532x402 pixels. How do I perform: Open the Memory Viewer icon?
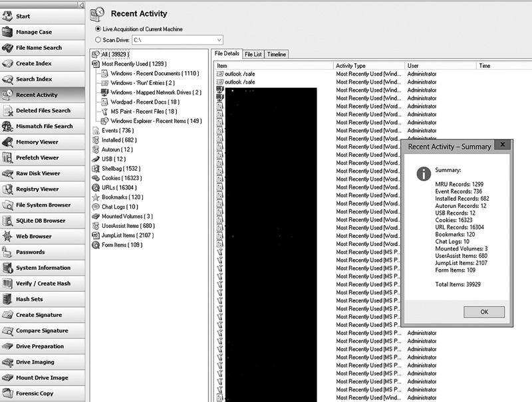(7, 142)
